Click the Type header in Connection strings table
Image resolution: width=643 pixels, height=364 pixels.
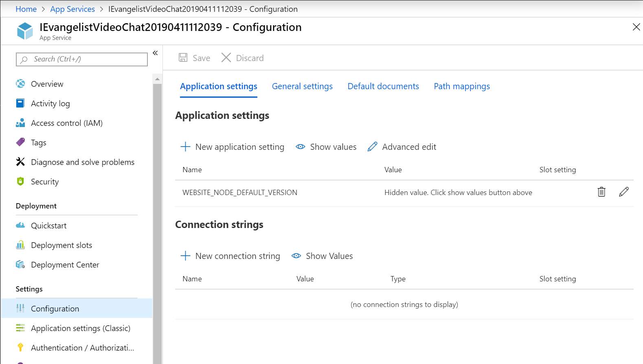(x=398, y=278)
